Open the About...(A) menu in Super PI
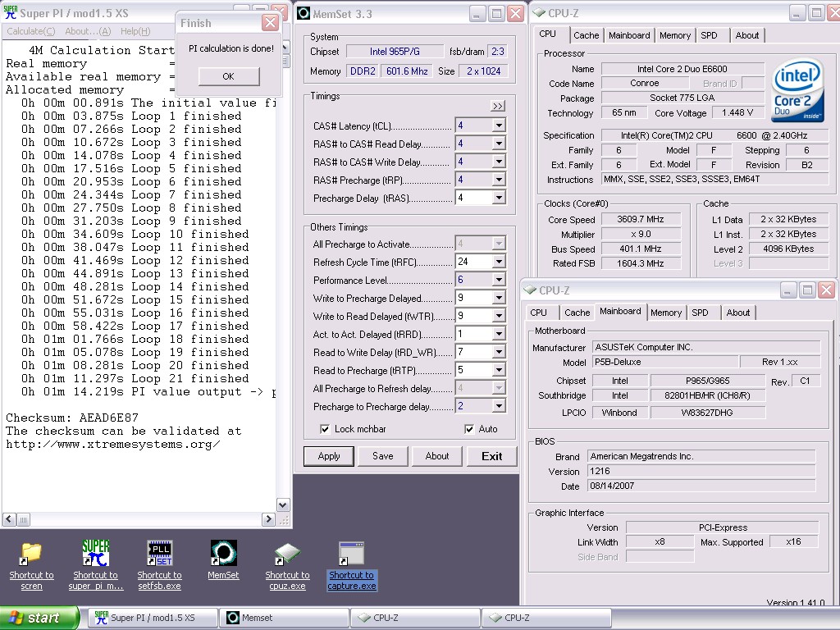Viewport: 840px width, 630px height. pos(88,31)
